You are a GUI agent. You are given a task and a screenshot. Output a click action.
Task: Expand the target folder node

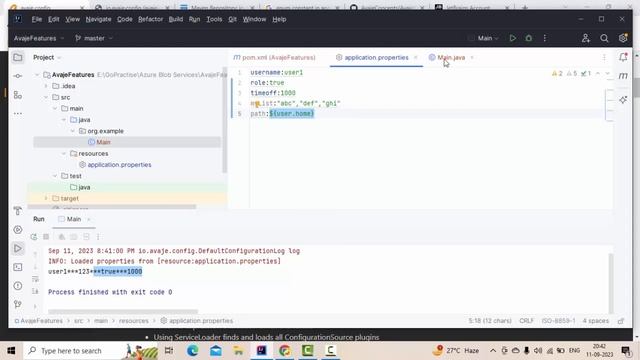(x=46, y=198)
